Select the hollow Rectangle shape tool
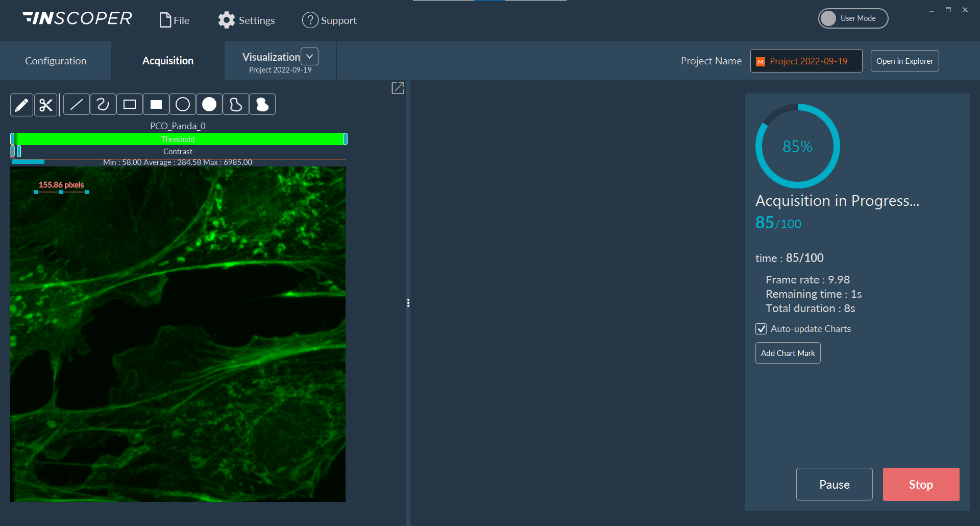The image size is (980, 526). tap(130, 104)
